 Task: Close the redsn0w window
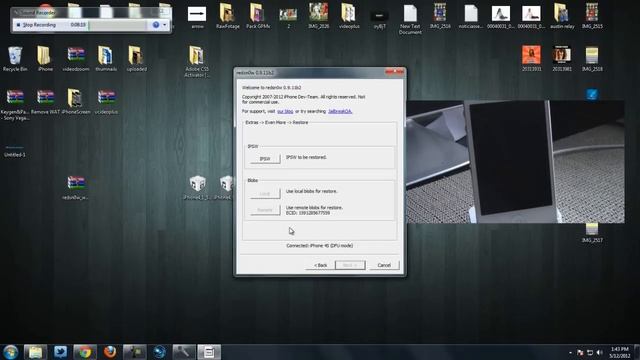(x=394, y=72)
